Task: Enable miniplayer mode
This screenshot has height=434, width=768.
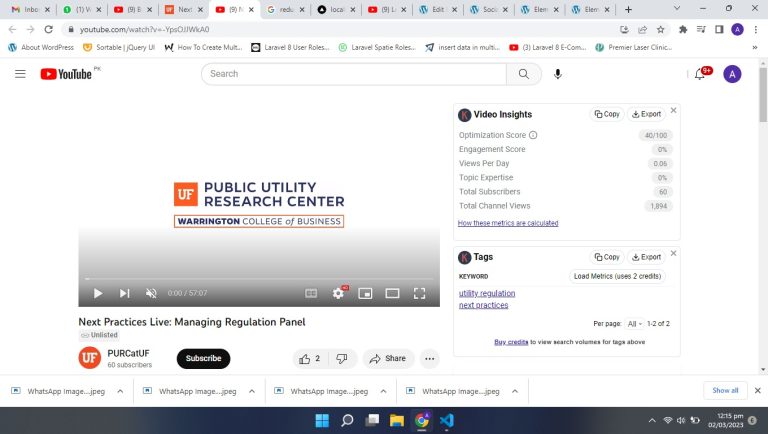Action: (365, 293)
